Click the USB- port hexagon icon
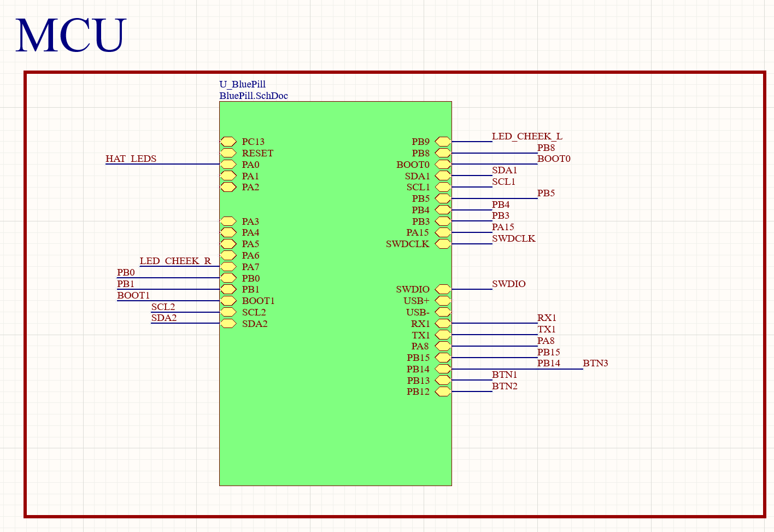 click(443, 312)
